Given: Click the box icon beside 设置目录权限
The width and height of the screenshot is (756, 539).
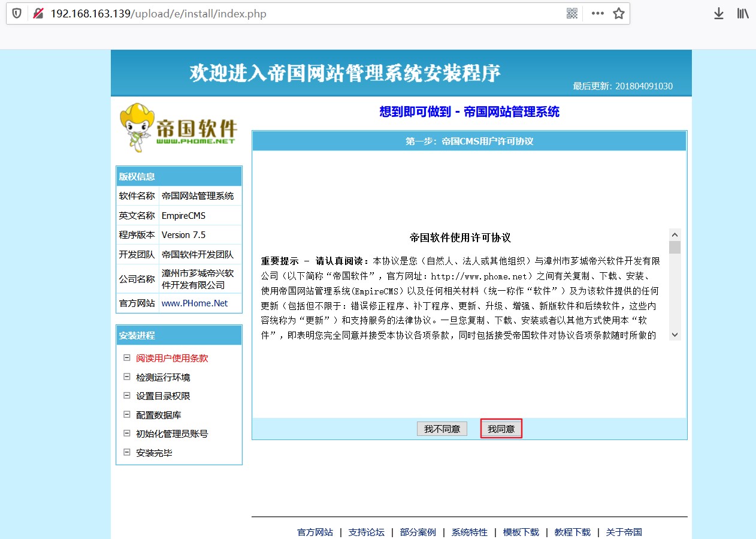Looking at the screenshot, I should pyautogui.click(x=126, y=395).
